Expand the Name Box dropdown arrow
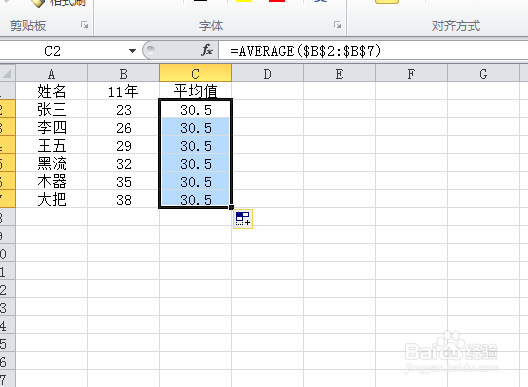The height and width of the screenshot is (387, 528). pyautogui.click(x=132, y=51)
